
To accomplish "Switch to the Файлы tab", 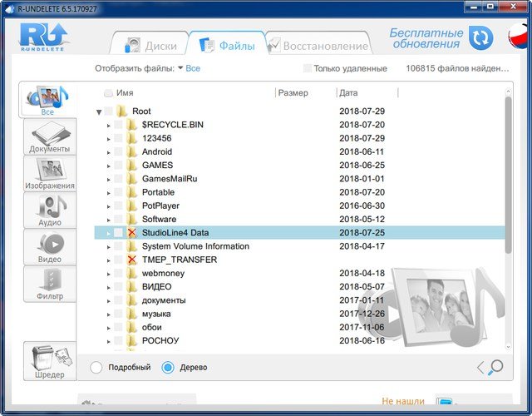I will (x=227, y=45).
